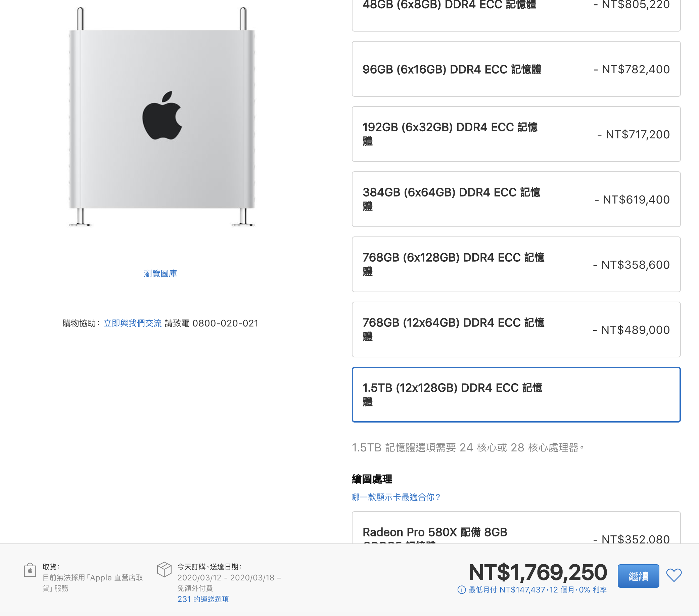Click the Mac Pro product image

[x=162, y=117]
